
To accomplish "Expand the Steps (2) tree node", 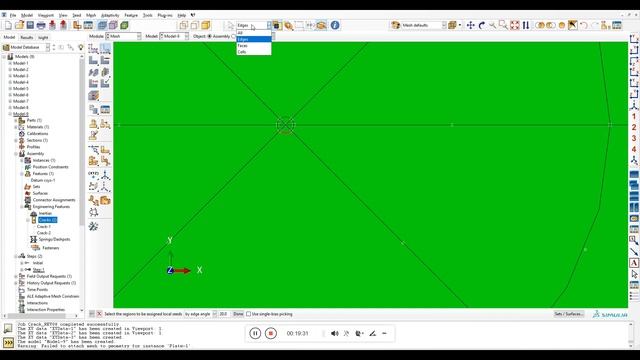I will pos(16,256).
